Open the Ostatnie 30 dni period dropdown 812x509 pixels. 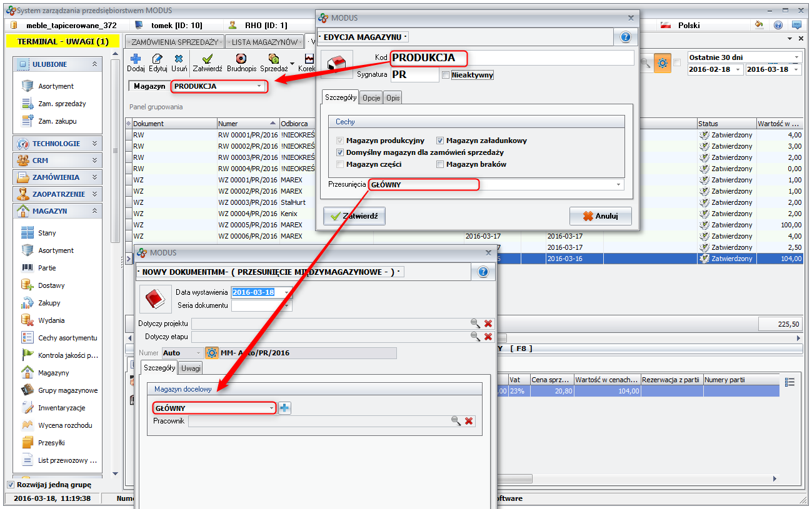point(796,57)
